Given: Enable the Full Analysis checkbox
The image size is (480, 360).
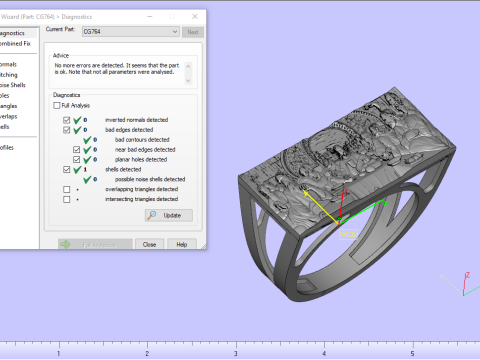Looking at the screenshot, I should (x=57, y=106).
